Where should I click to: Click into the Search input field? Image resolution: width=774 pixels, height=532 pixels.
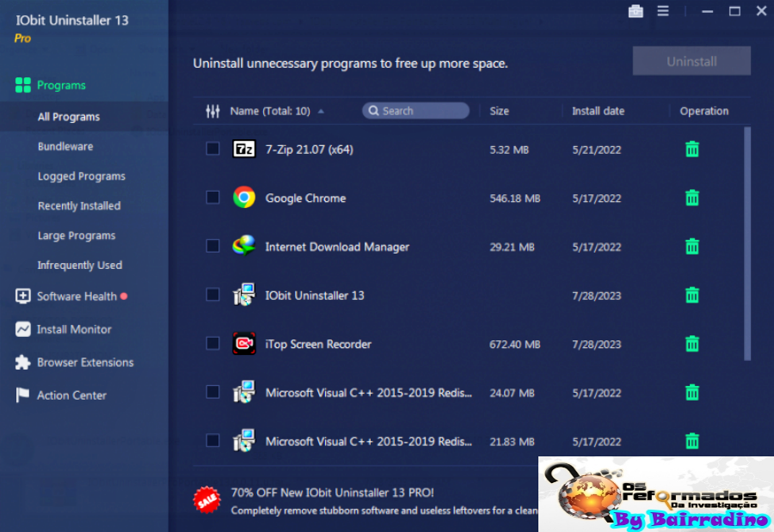415,111
